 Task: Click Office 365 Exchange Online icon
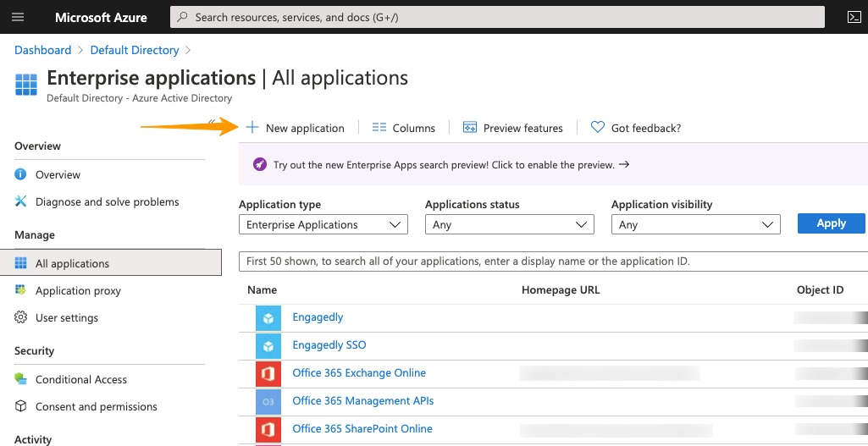point(268,373)
